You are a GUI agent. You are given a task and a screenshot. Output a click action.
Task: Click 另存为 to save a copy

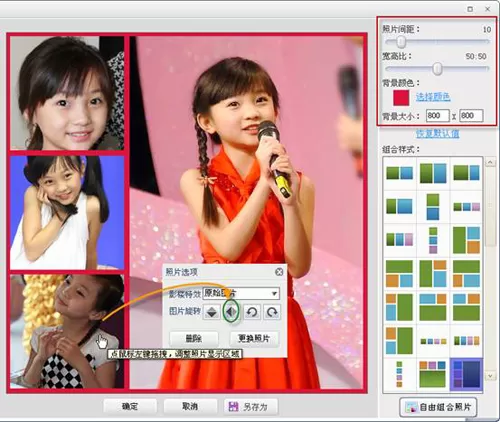click(251, 406)
